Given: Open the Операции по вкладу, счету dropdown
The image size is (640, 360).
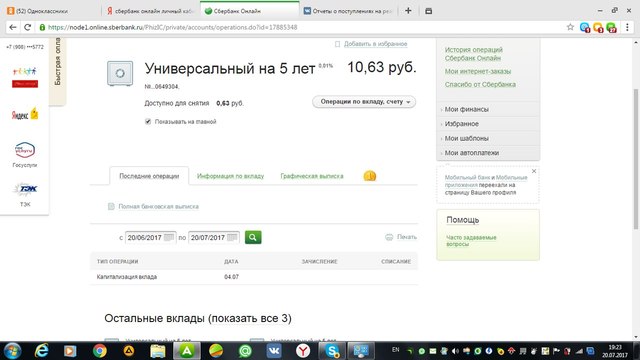Looking at the screenshot, I should pyautogui.click(x=364, y=102).
